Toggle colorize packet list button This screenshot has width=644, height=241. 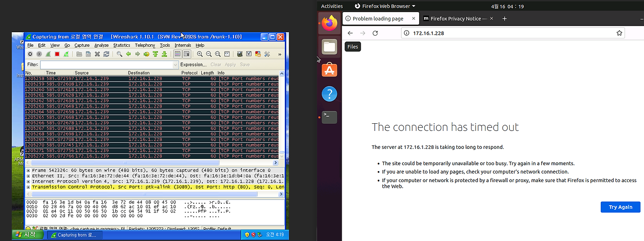pos(178,54)
